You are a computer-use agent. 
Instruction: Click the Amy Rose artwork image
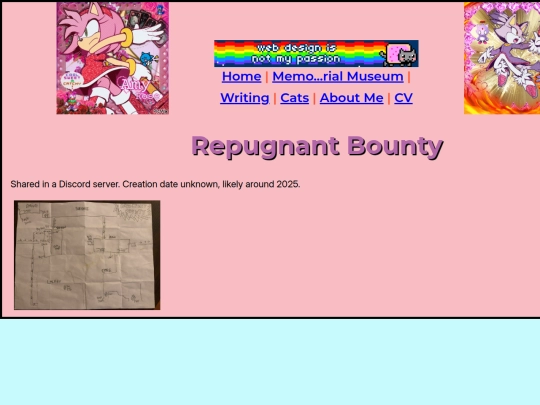[113, 58]
